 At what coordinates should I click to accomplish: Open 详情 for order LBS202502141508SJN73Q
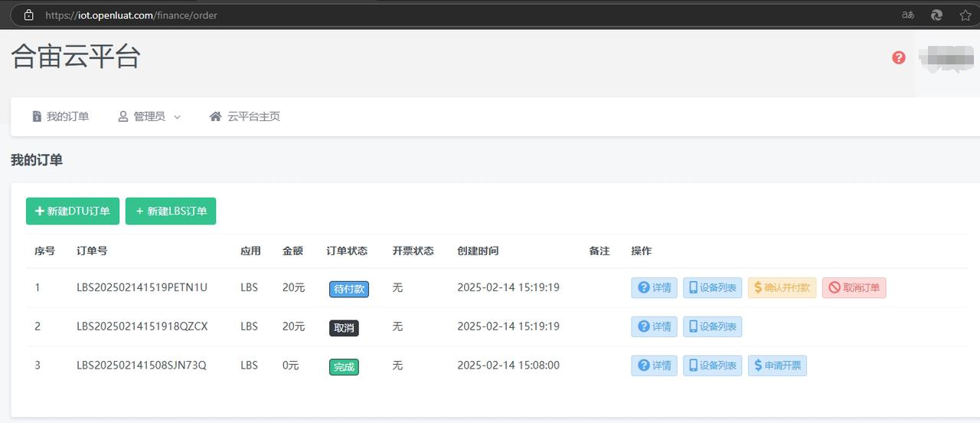pos(655,366)
